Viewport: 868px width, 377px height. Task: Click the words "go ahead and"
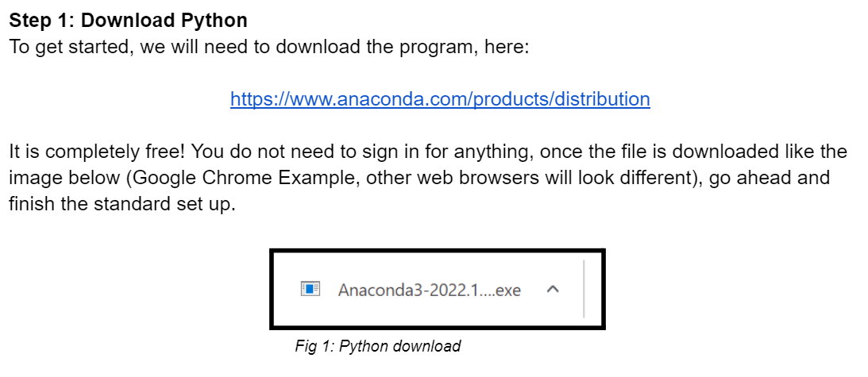point(770,178)
